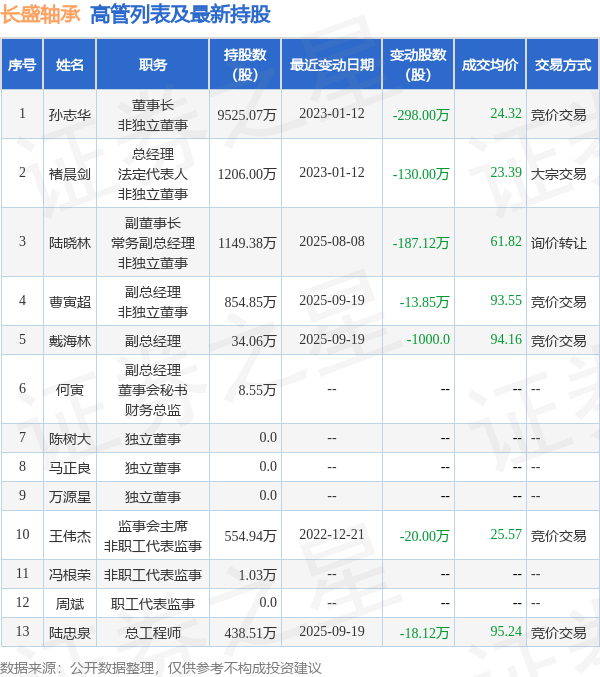
Task: Click trade method 询价转让
Action: (x=559, y=243)
